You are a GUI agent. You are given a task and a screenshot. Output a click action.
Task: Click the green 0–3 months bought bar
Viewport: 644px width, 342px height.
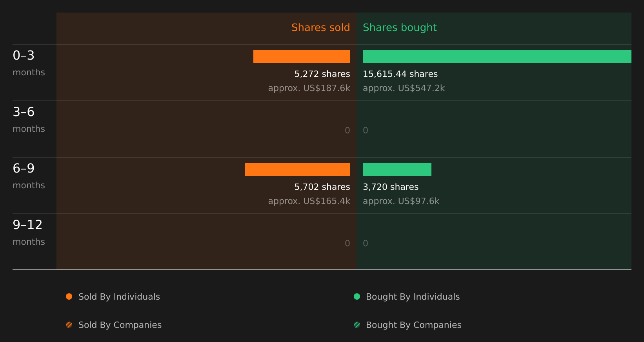click(497, 56)
